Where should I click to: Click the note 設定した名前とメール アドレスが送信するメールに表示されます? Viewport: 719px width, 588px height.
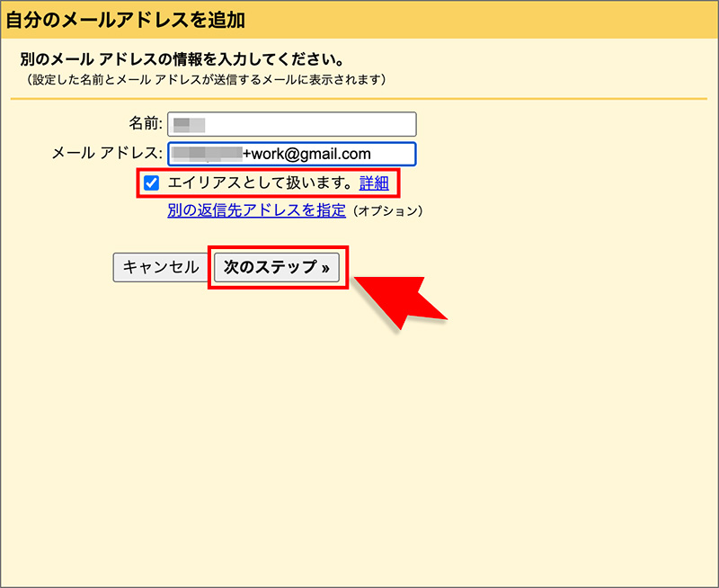205,80
